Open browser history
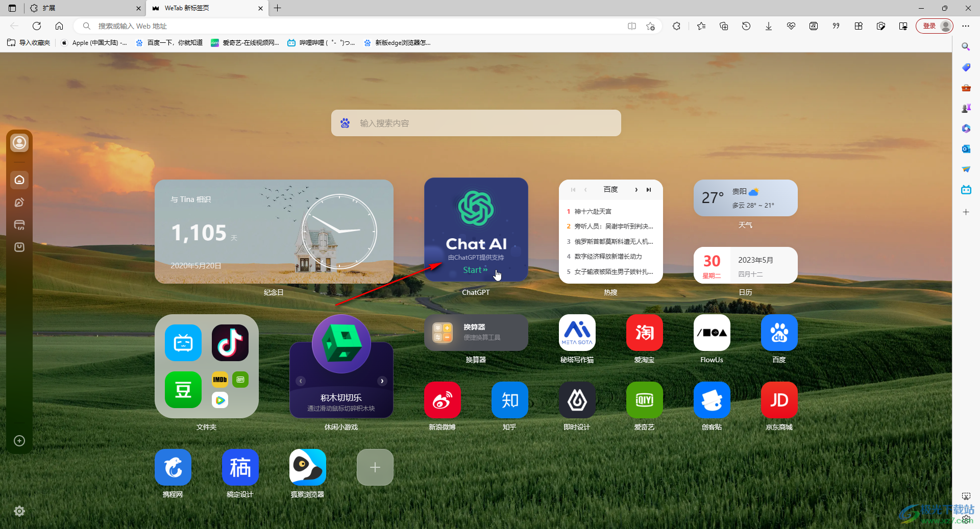 pos(746,26)
